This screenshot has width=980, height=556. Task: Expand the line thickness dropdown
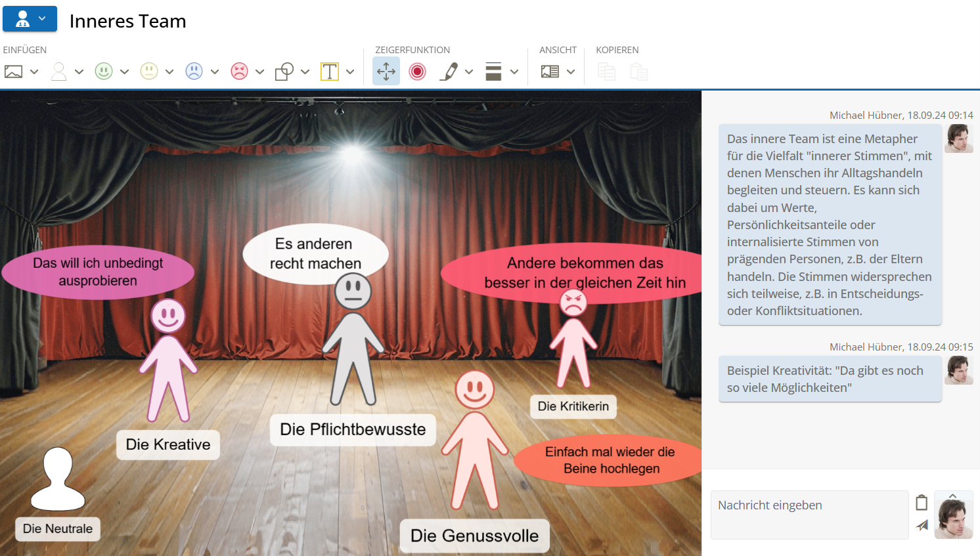(514, 72)
